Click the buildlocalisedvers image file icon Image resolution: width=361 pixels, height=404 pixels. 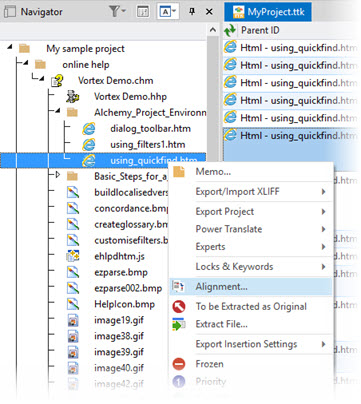(x=73, y=192)
